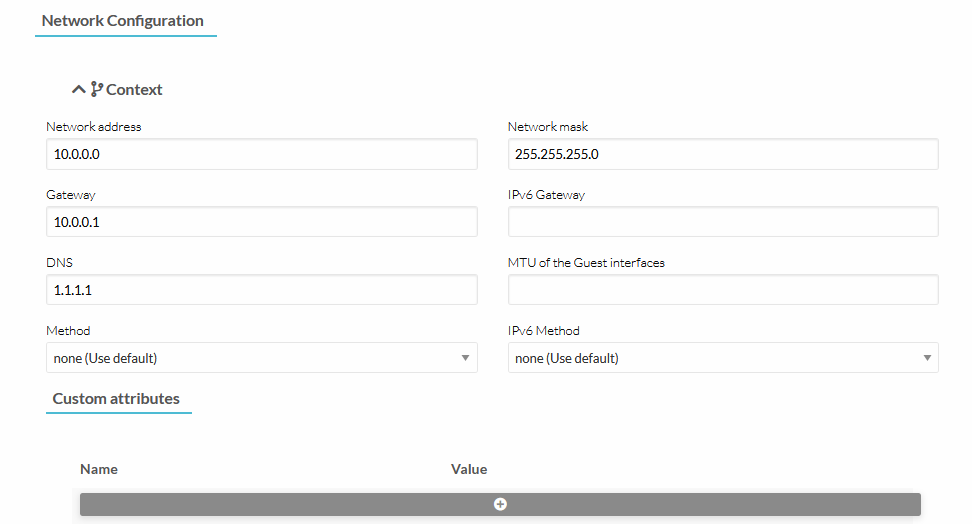Click the "MTU of the Guest interfaces" label

(x=586, y=263)
